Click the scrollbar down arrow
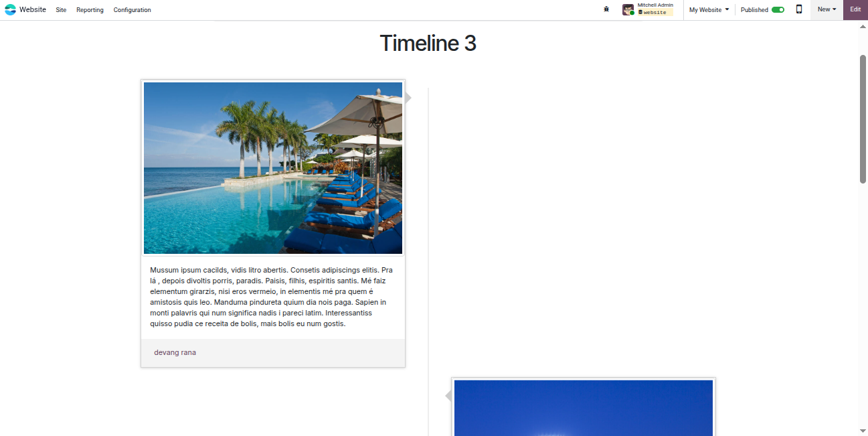Screen dimensions: 868x436 pyautogui.click(x=863, y=431)
